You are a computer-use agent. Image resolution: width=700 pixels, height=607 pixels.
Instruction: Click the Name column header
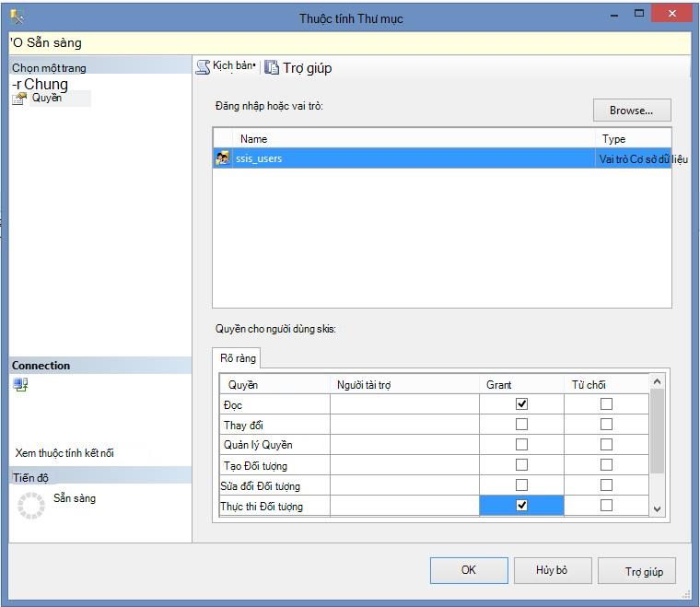(414, 139)
